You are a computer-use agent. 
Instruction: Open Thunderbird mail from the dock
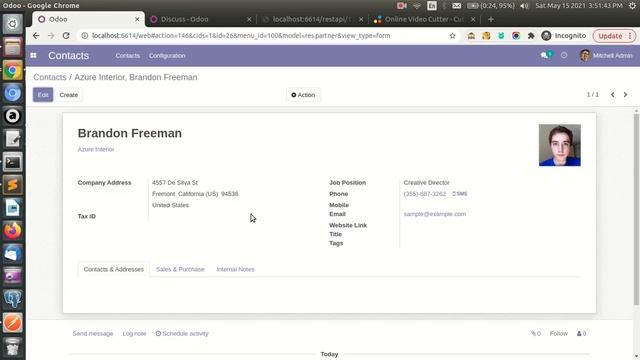pos(13,253)
